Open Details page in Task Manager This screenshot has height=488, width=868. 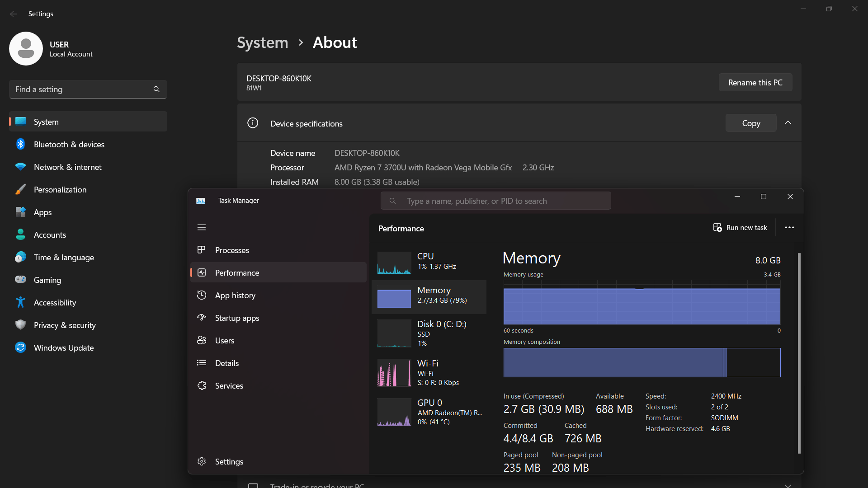click(278, 363)
